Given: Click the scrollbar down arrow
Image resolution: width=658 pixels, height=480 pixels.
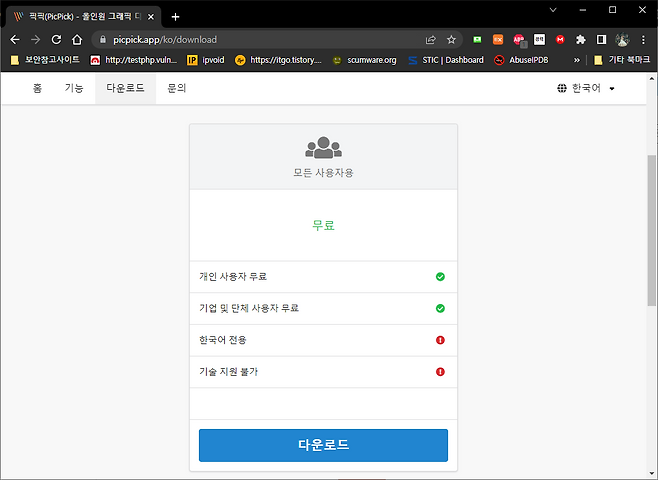Looking at the screenshot, I should (652, 474).
